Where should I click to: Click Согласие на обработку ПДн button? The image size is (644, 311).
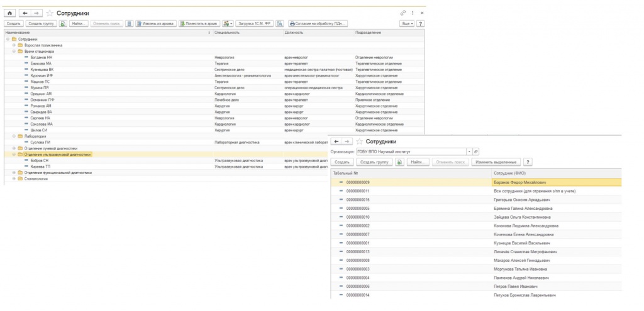point(318,24)
